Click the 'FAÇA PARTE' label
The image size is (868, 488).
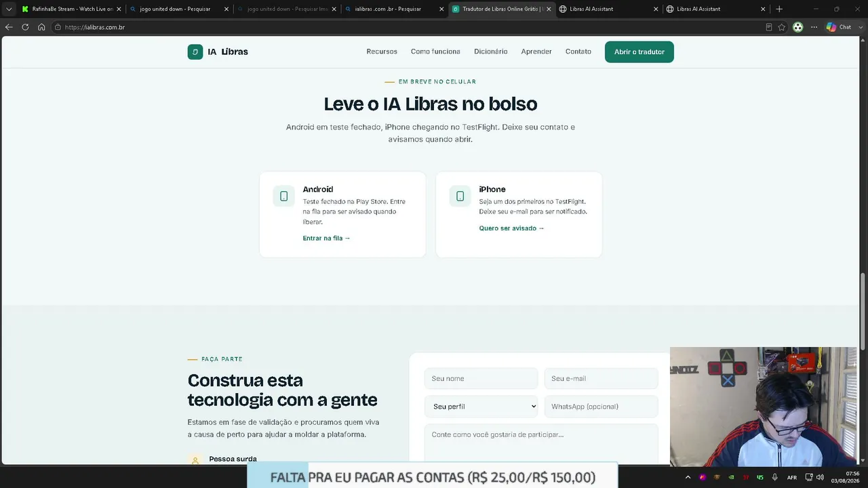(x=222, y=359)
